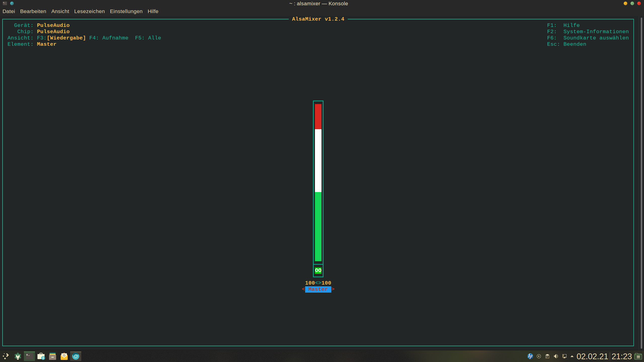Open the mail envelope application
Viewport: 644px width, 362px height.
coord(64,356)
